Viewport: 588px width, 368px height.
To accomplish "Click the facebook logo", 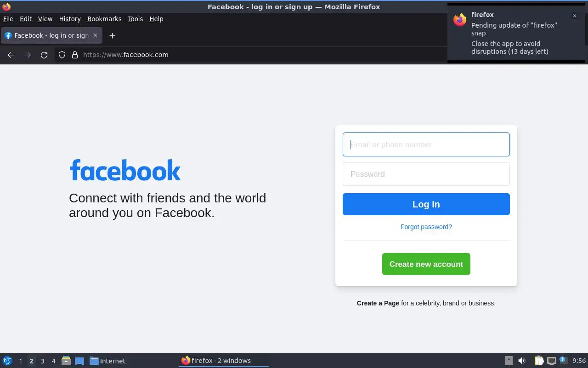I will 125,171.
